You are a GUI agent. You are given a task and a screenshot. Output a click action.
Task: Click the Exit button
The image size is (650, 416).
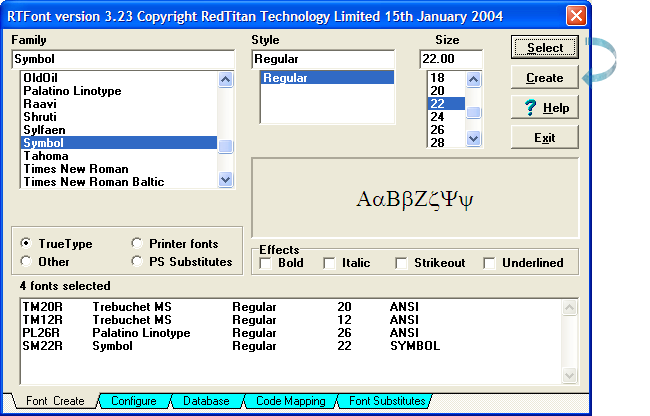(544, 138)
